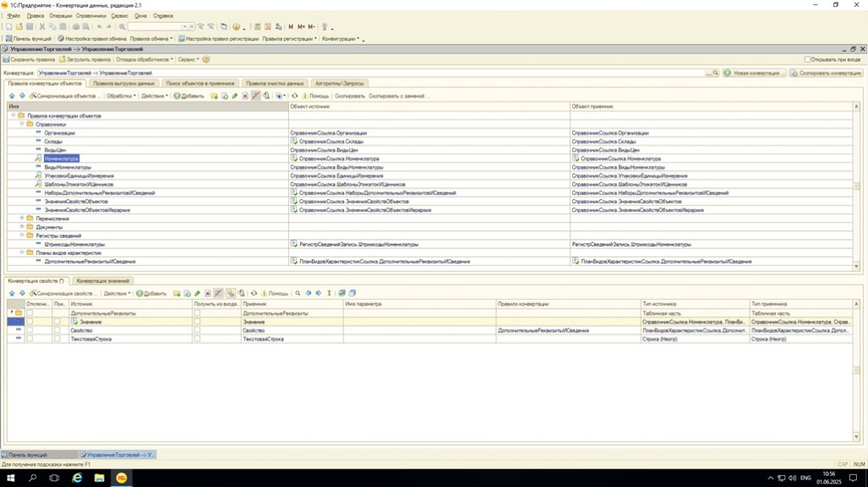Click the Конвертация input field
The width and height of the screenshot is (868, 487).
click(x=371, y=73)
